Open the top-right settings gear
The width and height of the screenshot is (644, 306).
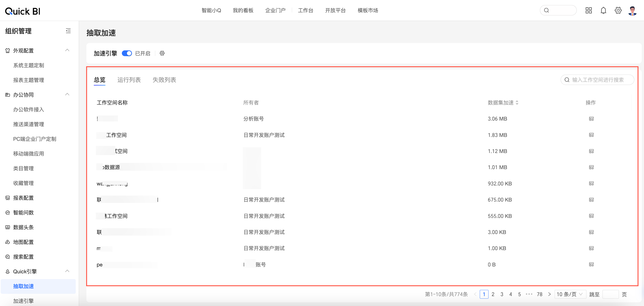tap(618, 11)
